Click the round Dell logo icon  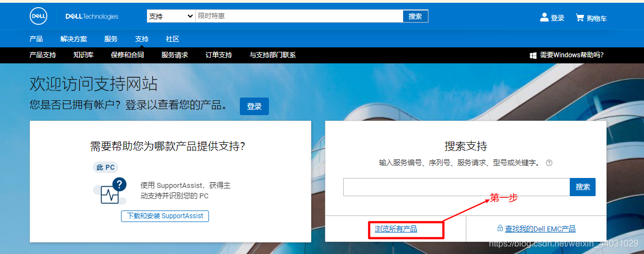tap(38, 16)
